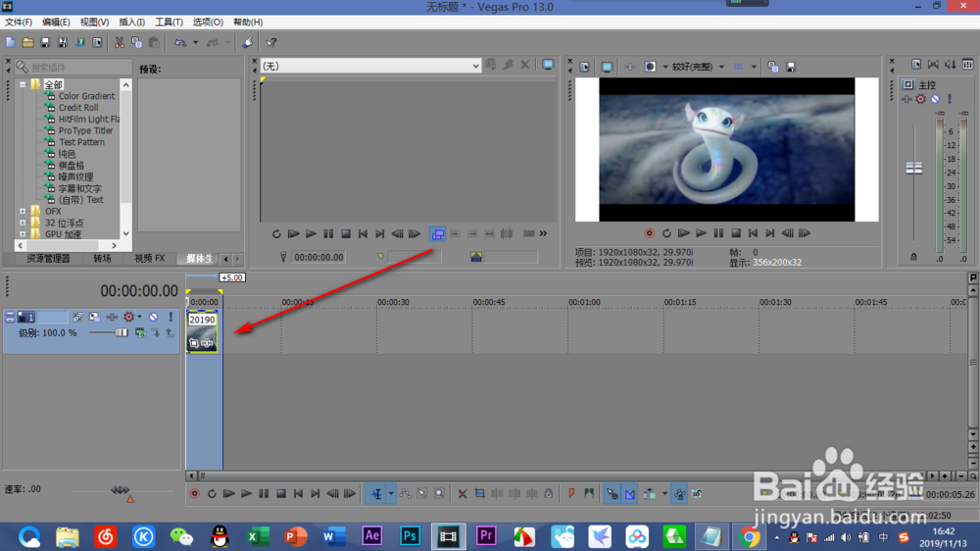Insert a marker with the orange marker icon

571,494
